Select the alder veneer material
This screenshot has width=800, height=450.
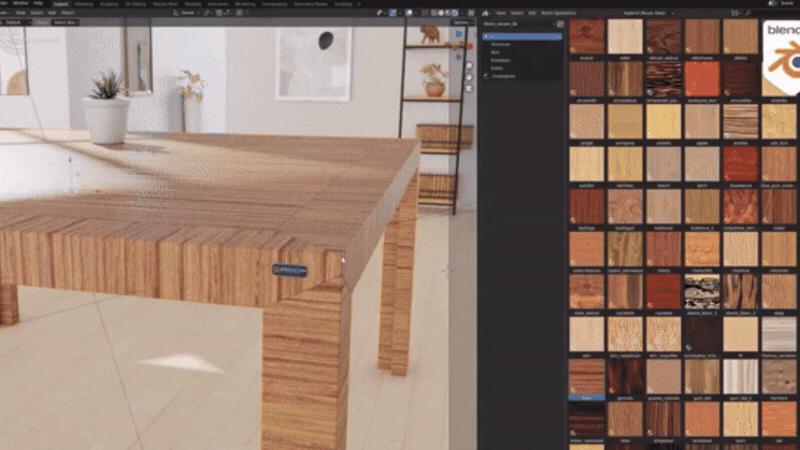coord(625,37)
